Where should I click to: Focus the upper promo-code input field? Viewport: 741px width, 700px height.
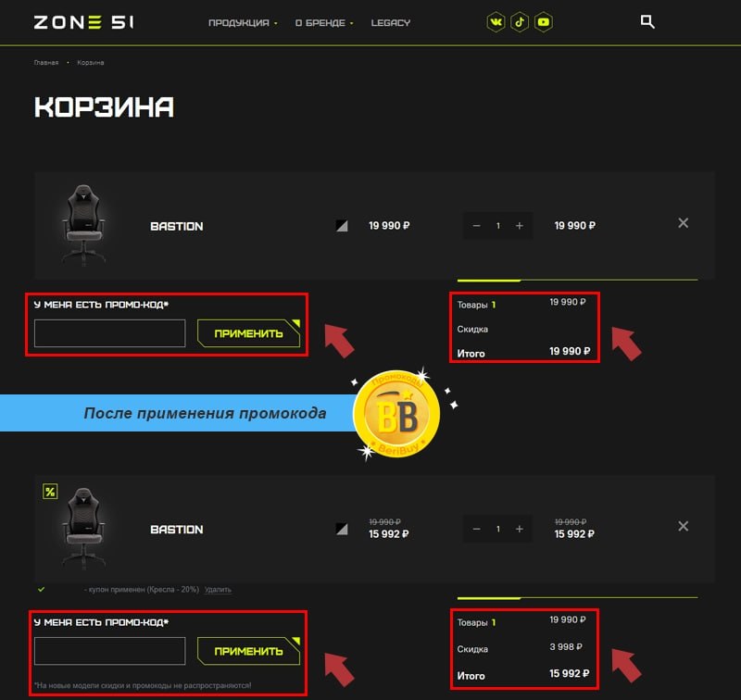tap(109, 333)
